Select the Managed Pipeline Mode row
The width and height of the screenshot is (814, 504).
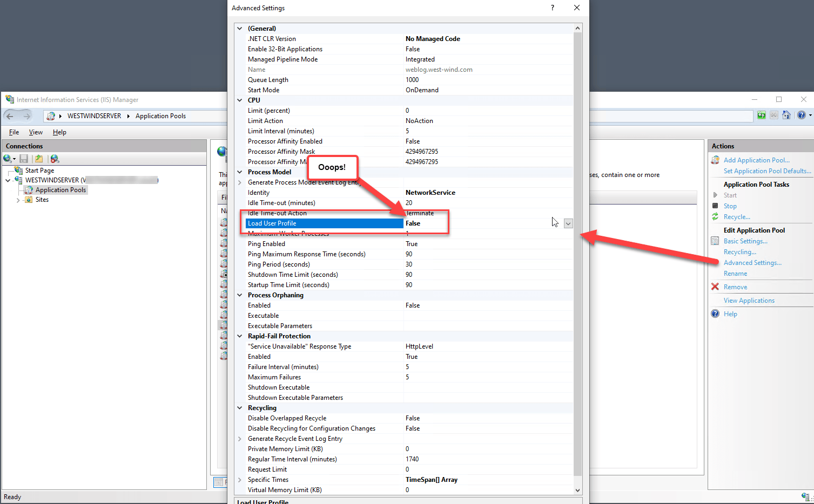[x=409, y=59]
